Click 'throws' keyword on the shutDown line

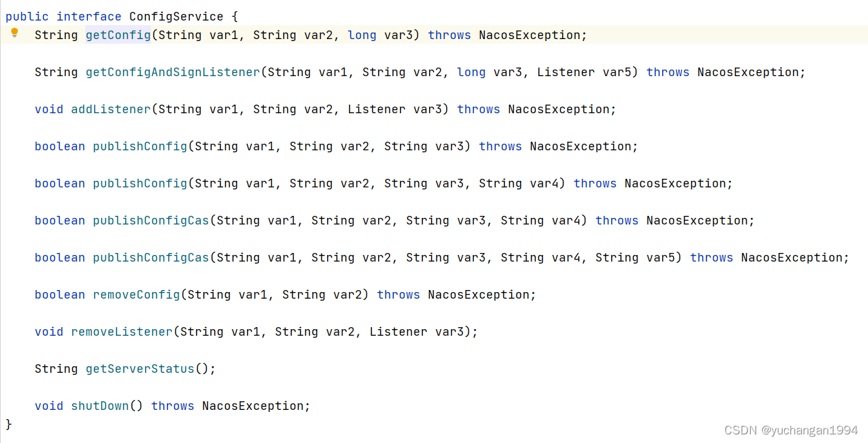pyautogui.click(x=173, y=406)
